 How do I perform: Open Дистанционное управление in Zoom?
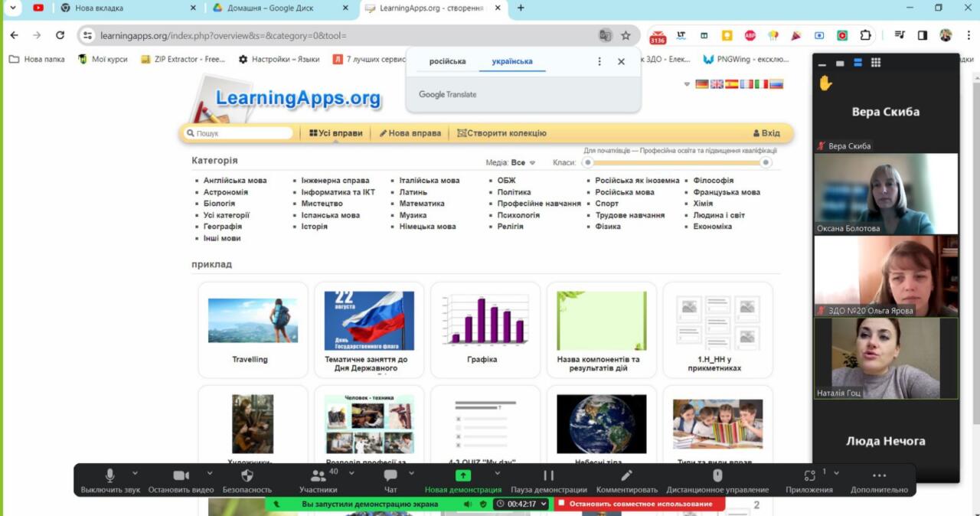(x=717, y=479)
